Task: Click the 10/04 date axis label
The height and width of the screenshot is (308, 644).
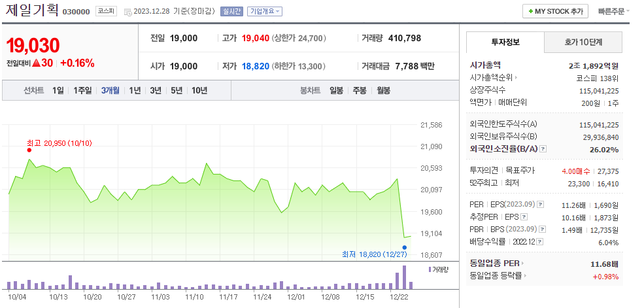Action: [x=16, y=296]
